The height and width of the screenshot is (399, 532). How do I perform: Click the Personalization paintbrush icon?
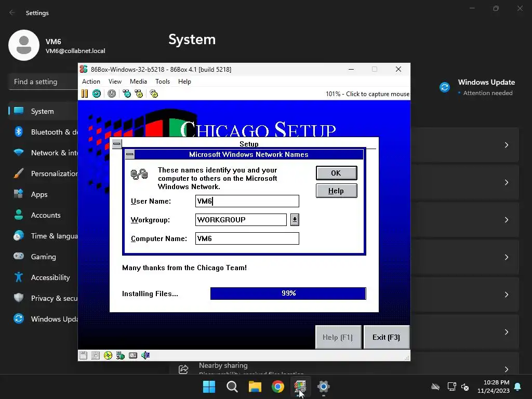pos(19,173)
